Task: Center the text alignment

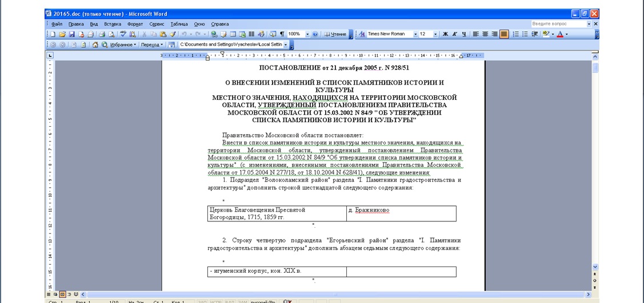Action: (x=485, y=34)
